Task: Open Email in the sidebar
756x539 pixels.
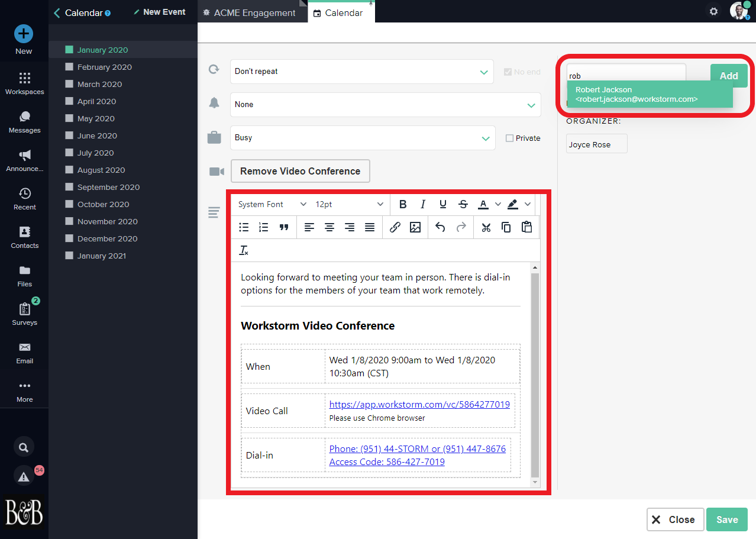Action: coord(24,353)
